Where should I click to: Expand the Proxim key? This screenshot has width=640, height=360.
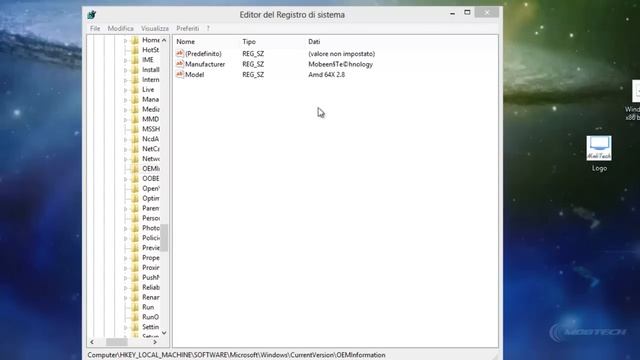pyautogui.click(x=126, y=268)
